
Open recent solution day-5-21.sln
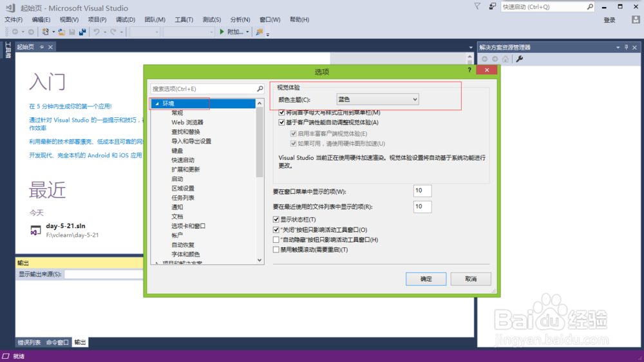(66, 226)
